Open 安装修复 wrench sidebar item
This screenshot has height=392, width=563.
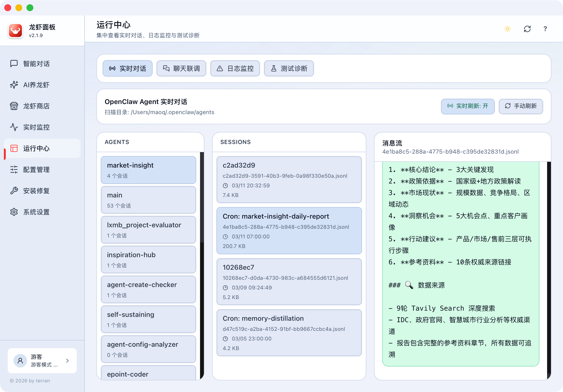coord(36,191)
